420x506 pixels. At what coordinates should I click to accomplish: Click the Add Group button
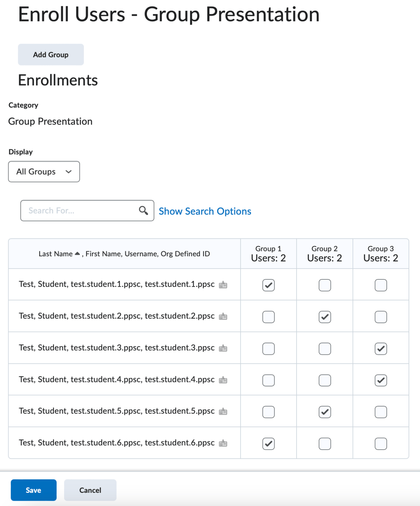51,54
